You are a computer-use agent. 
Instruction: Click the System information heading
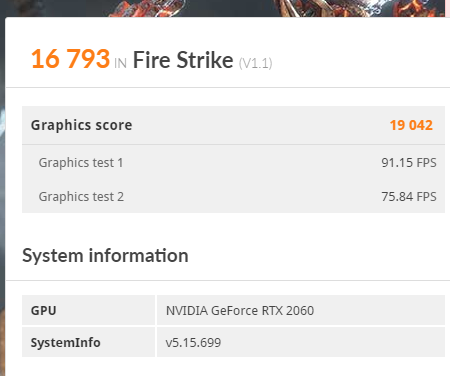105,256
